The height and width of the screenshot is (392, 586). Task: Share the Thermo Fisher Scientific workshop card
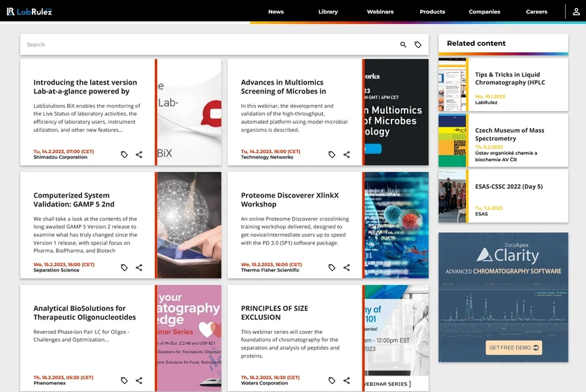(346, 267)
